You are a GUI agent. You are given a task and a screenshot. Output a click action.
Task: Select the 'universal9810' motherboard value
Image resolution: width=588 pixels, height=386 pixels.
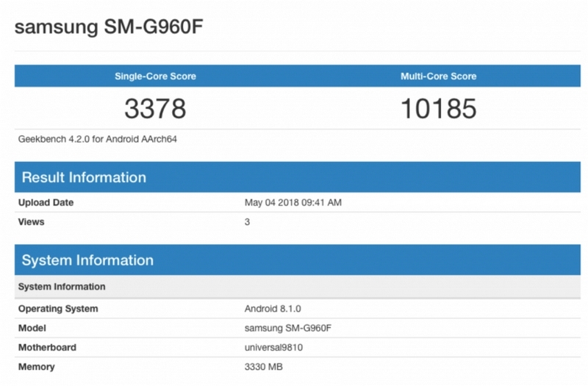273,347
